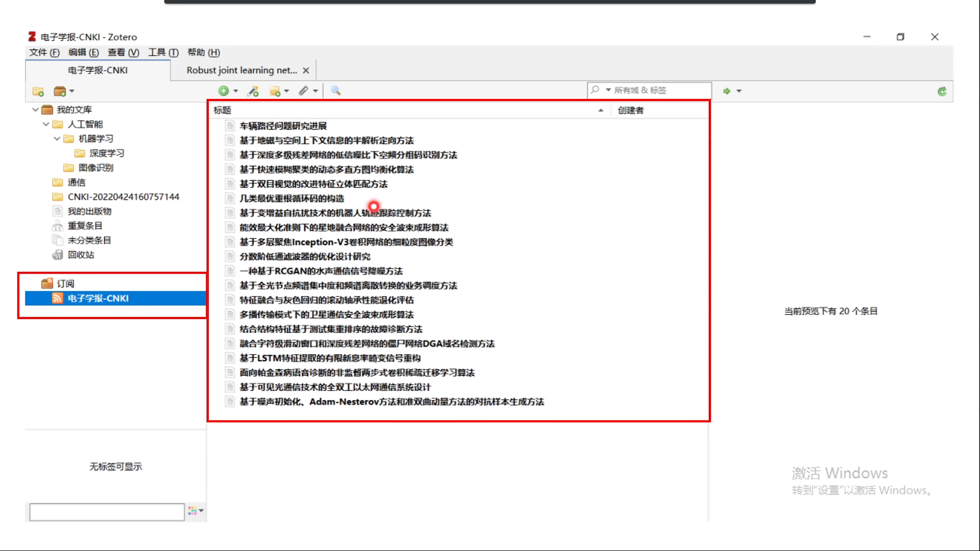Viewport: 980px width, 551px height.
Task: Select the 回收站 trash item
Action: coord(81,255)
